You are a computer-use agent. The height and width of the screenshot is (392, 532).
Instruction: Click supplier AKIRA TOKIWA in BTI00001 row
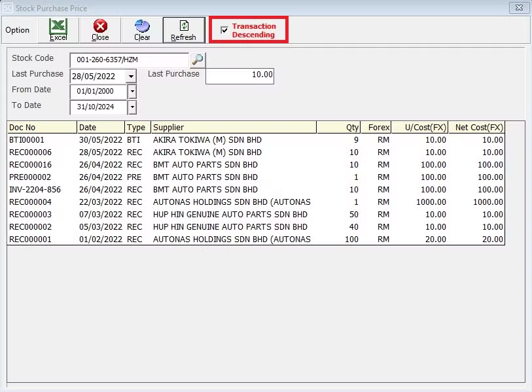[207, 140]
